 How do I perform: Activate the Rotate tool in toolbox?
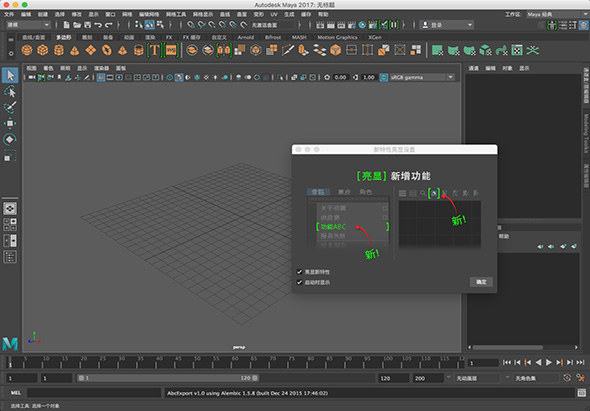tap(10, 139)
